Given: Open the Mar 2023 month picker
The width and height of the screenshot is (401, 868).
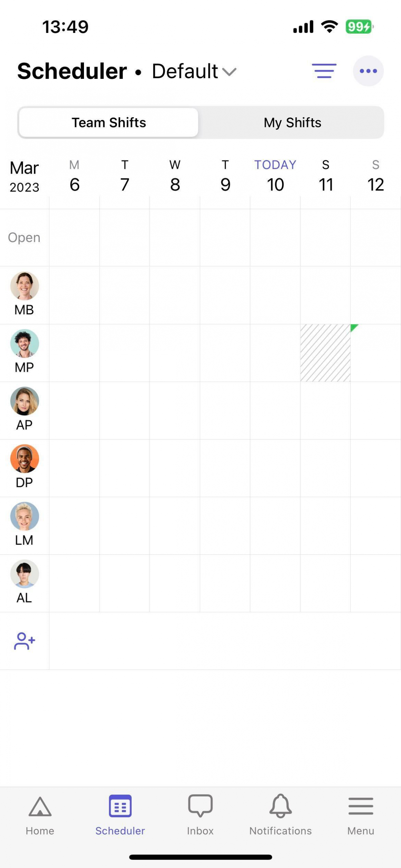Looking at the screenshot, I should 24,176.
